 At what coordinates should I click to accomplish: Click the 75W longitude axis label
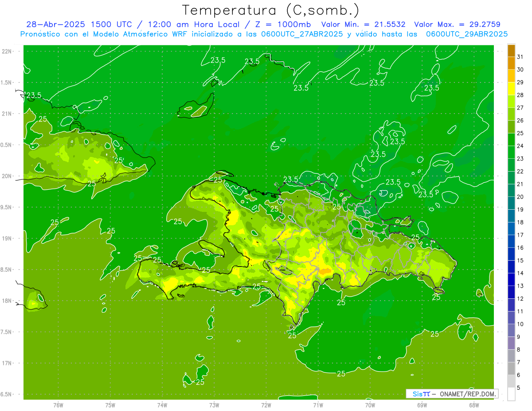[110, 405]
